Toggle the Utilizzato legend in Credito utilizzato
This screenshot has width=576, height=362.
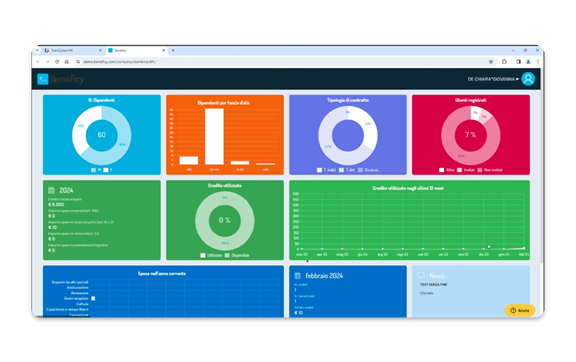tap(211, 255)
